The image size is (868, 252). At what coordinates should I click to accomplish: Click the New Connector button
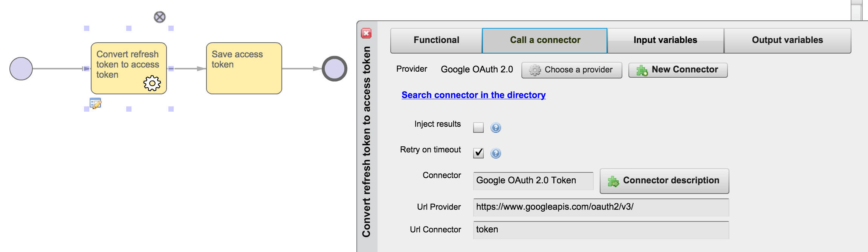tap(678, 70)
